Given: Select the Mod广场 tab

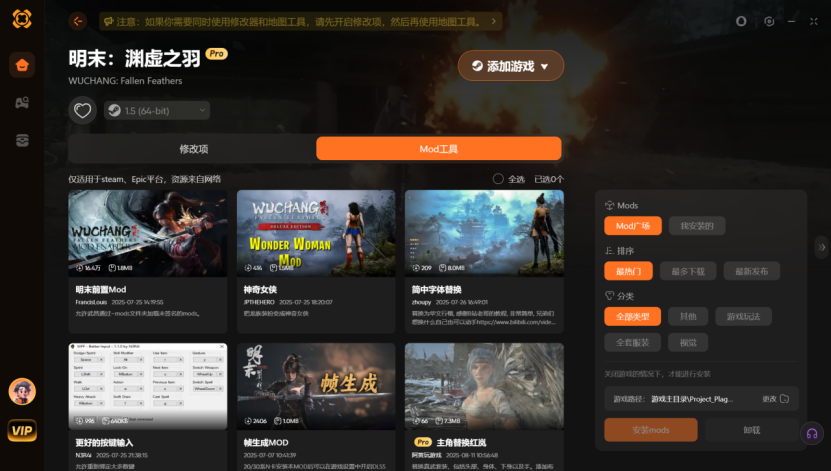Looking at the screenshot, I should click(x=633, y=226).
